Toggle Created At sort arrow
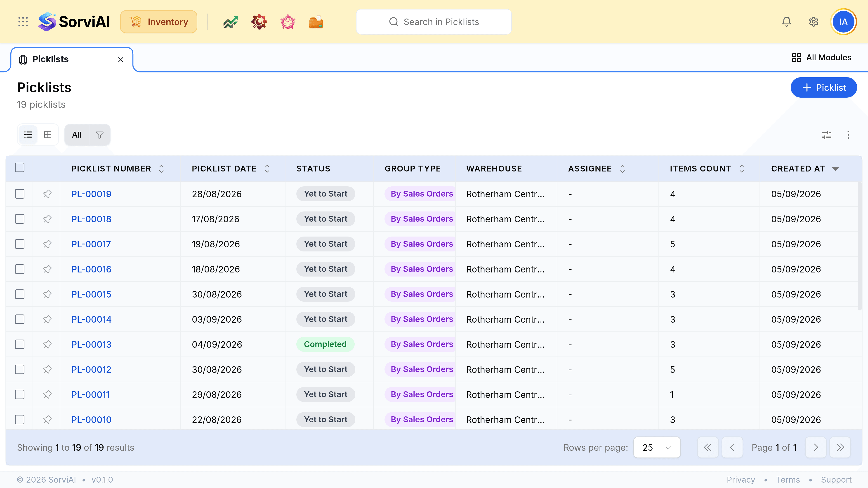The width and height of the screenshot is (868, 488). tap(835, 169)
